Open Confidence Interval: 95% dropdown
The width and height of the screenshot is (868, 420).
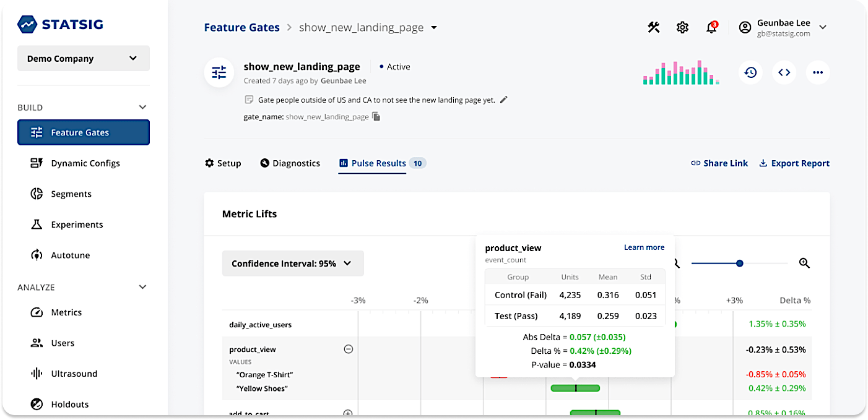[x=293, y=264]
